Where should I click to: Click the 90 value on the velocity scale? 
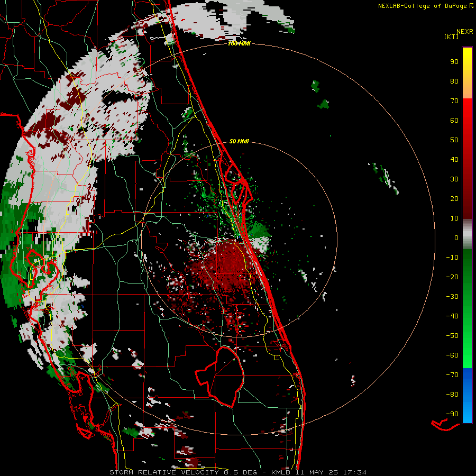click(454, 62)
